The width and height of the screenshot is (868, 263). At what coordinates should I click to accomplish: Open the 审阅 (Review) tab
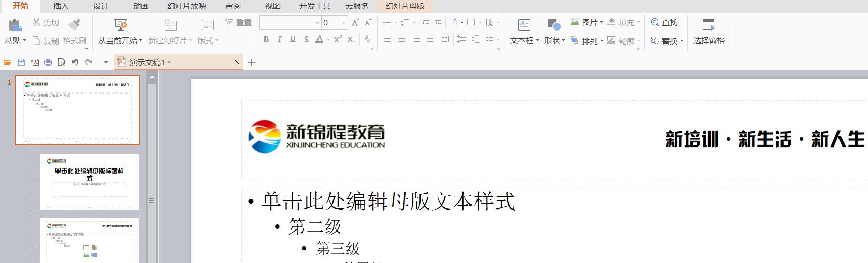pos(233,6)
